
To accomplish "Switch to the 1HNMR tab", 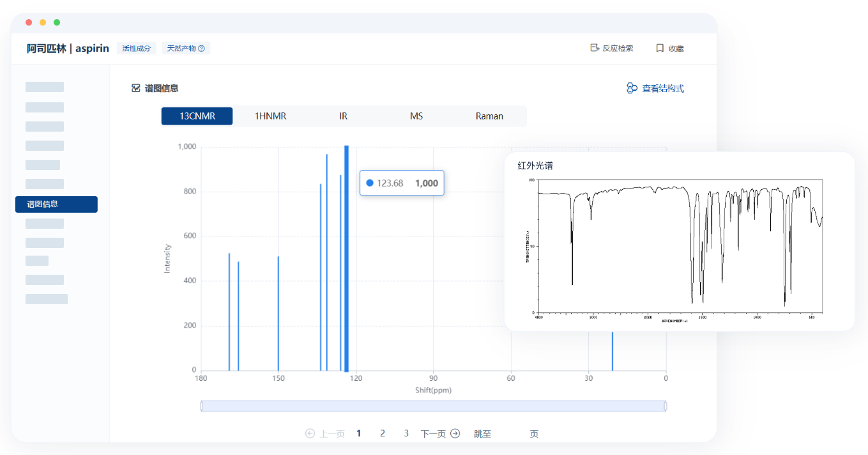I will 270,116.
